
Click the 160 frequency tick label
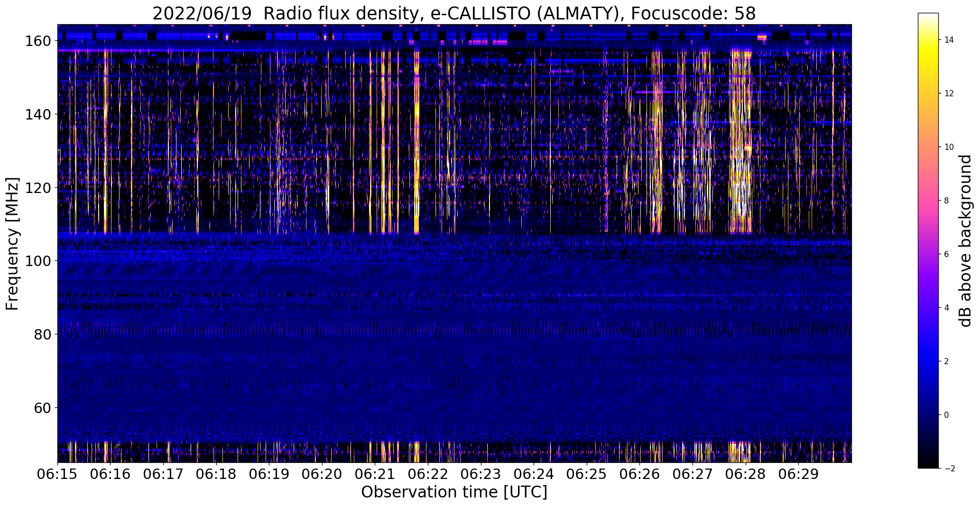click(x=38, y=41)
